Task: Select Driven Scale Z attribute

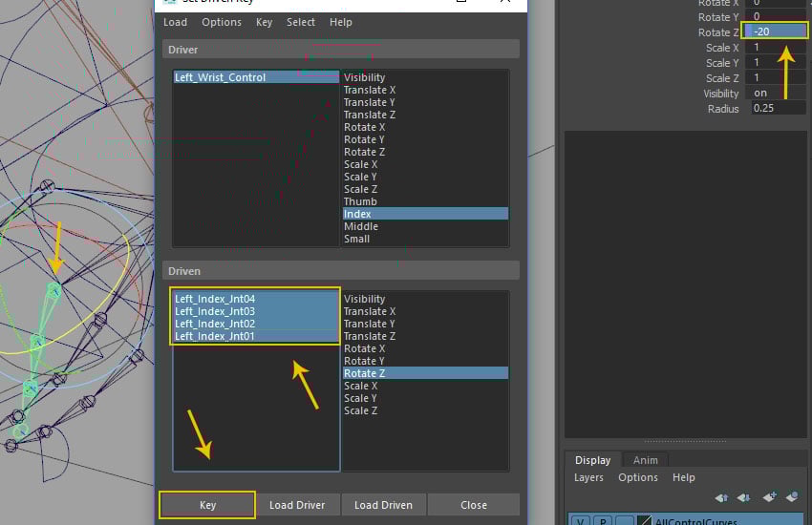Action: (x=425, y=410)
